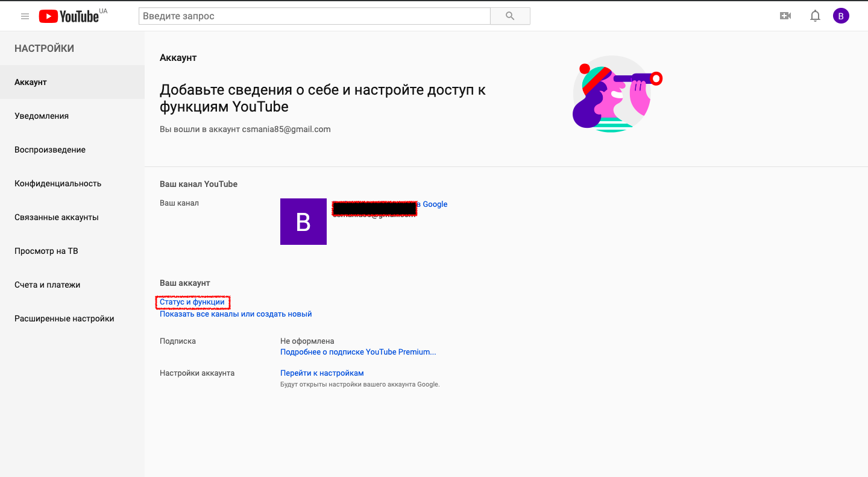Open Конфиденциальность settings
The image size is (868, 477).
58,183
